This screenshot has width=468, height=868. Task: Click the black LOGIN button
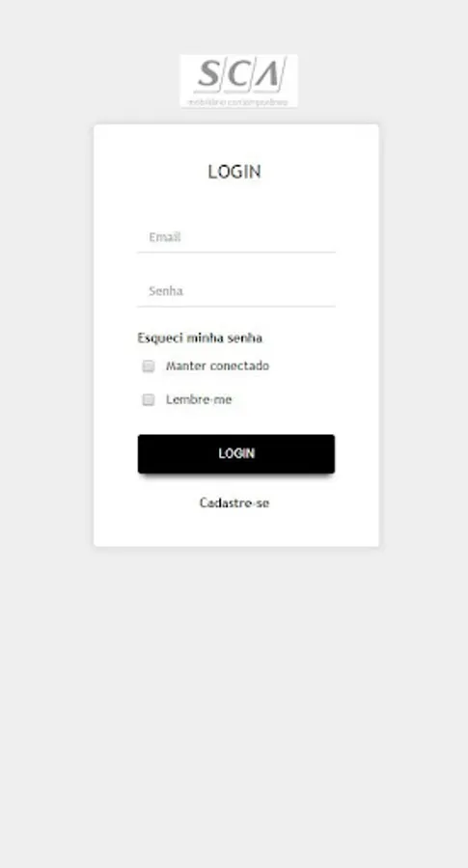coord(236,454)
